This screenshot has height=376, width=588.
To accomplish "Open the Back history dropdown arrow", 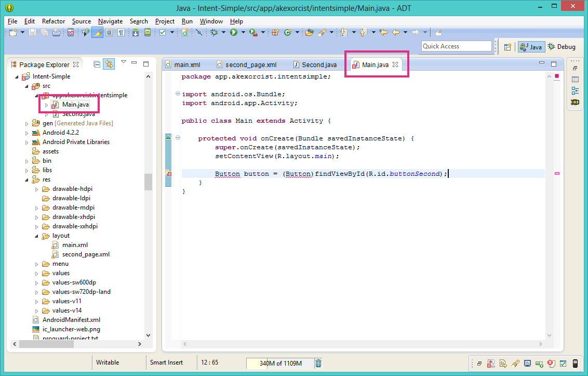I will click(x=405, y=33).
